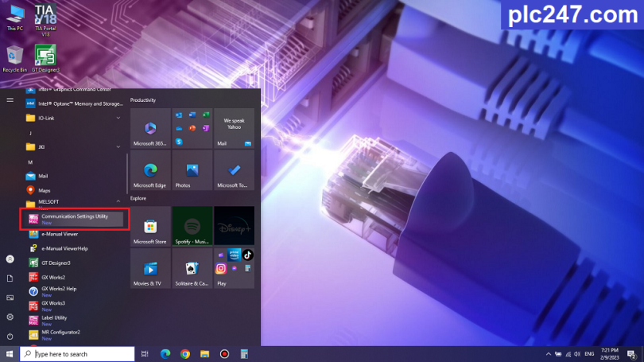This screenshot has width=644, height=362.
Task: Open GX Works3 in the app list
Action: tap(53, 305)
